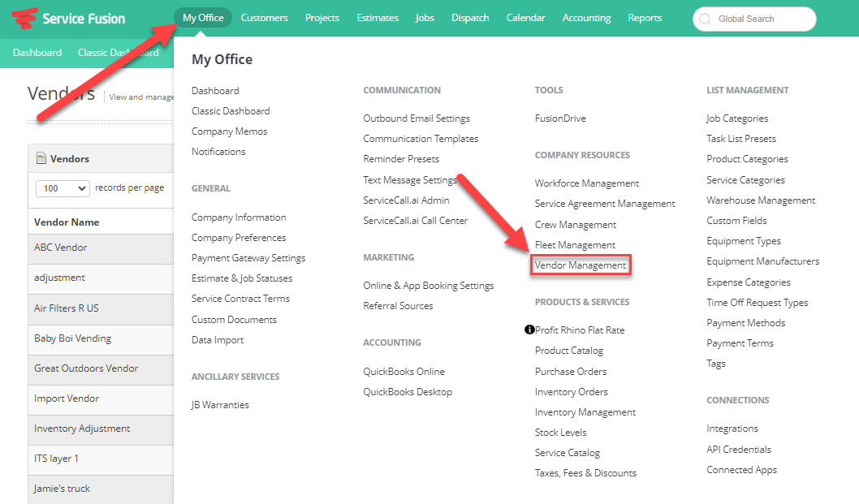859x504 pixels.
Task: Open Inventory Orders
Action: click(572, 392)
